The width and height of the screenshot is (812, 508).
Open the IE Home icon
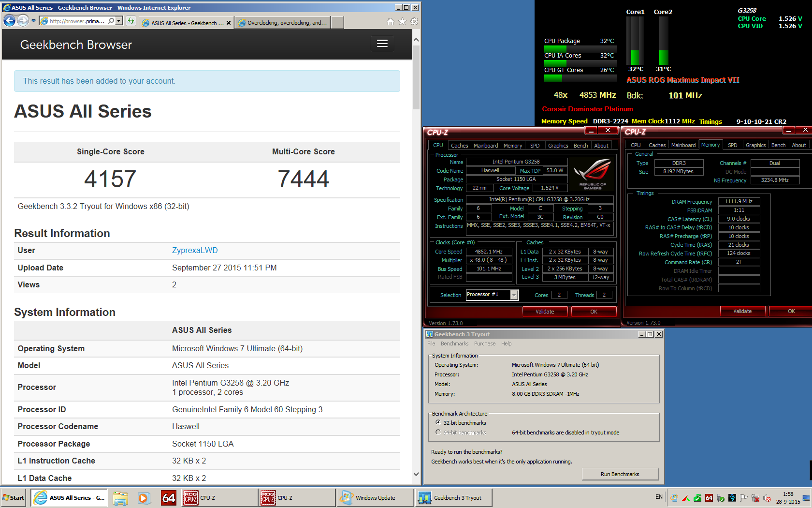click(x=391, y=21)
